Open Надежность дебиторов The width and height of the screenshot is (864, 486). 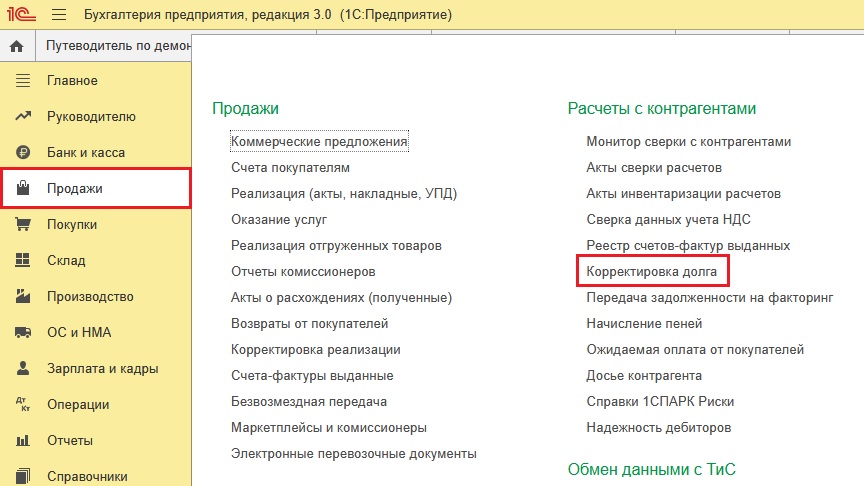(658, 428)
